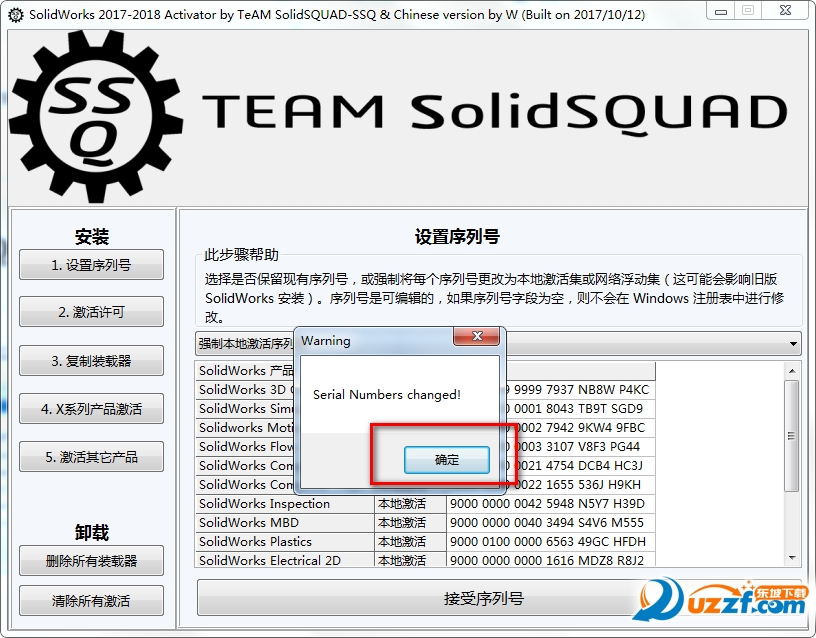Click the 2. 激活许可 button
Image resolution: width=816 pixels, height=638 pixels.
pos(92,312)
